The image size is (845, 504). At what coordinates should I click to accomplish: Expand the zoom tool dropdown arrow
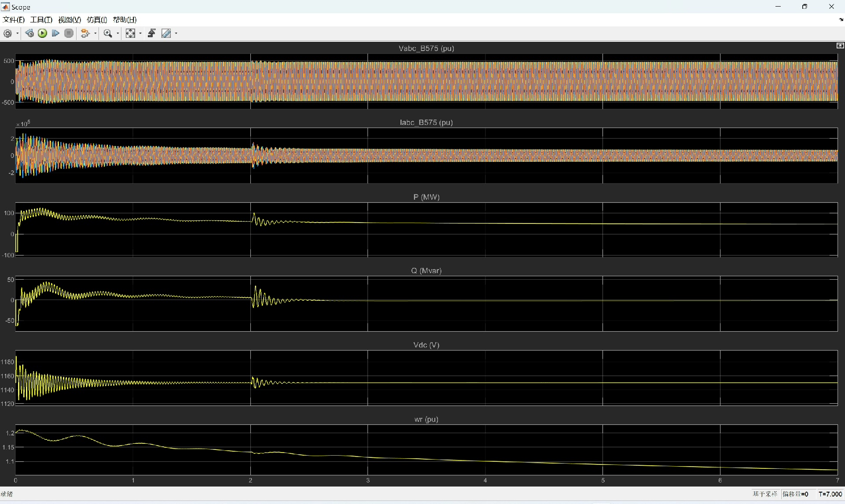tap(118, 33)
